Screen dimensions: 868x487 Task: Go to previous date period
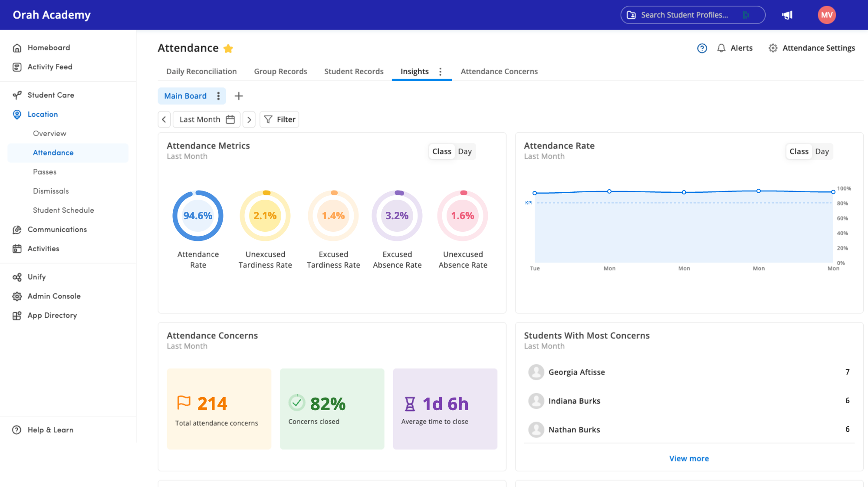pyautogui.click(x=164, y=119)
